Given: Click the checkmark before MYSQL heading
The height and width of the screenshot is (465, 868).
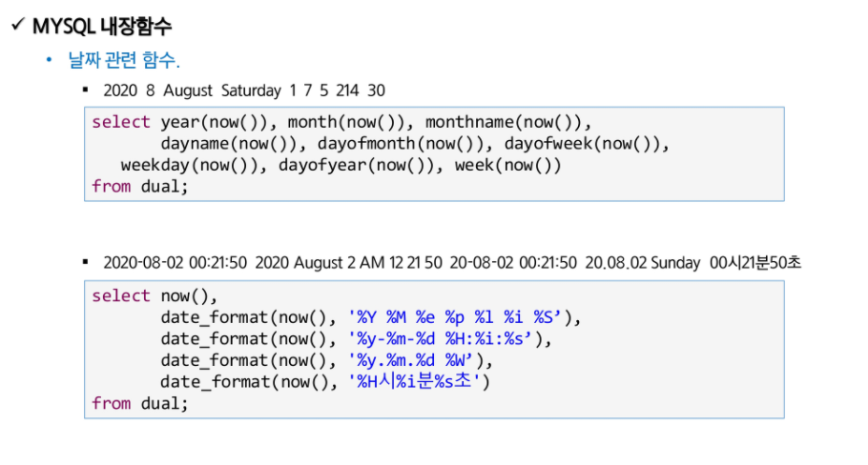Looking at the screenshot, I should 18,25.
